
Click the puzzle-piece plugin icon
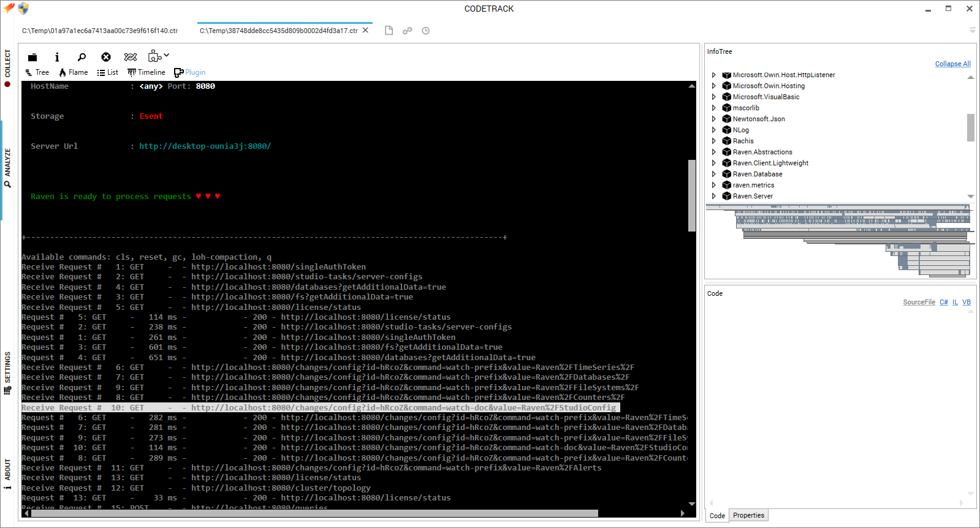pos(154,56)
